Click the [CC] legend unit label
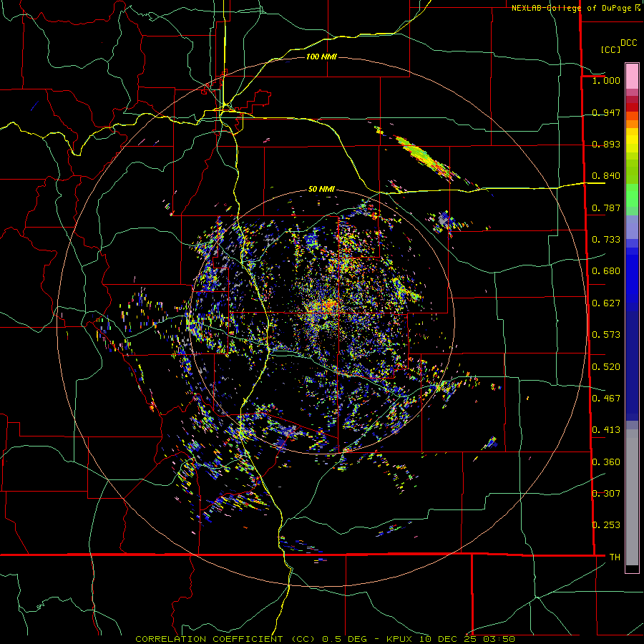The width and height of the screenshot is (644, 644). pos(610,49)
